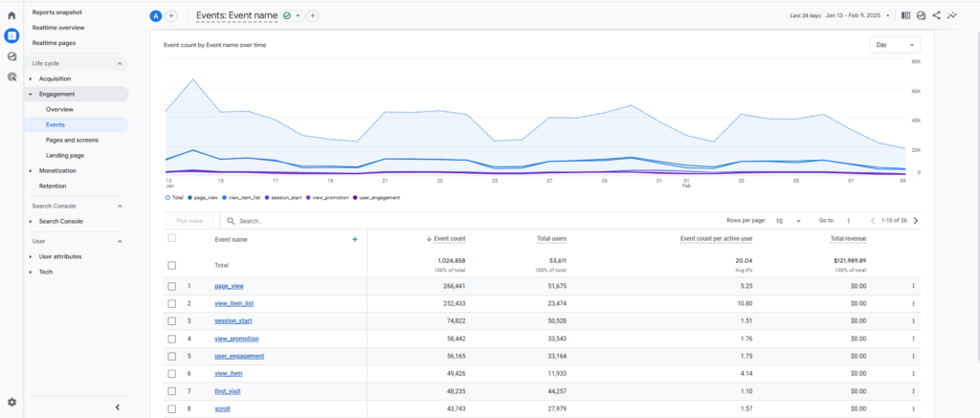Click the compare view columns icon
Screen dimensions: 980x418
[x=905, y=15]
